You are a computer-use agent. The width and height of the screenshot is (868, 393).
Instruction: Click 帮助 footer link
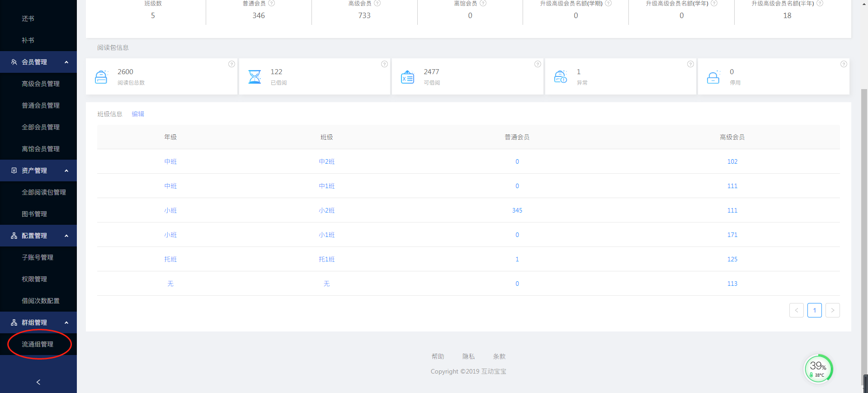tap(438, 356)
